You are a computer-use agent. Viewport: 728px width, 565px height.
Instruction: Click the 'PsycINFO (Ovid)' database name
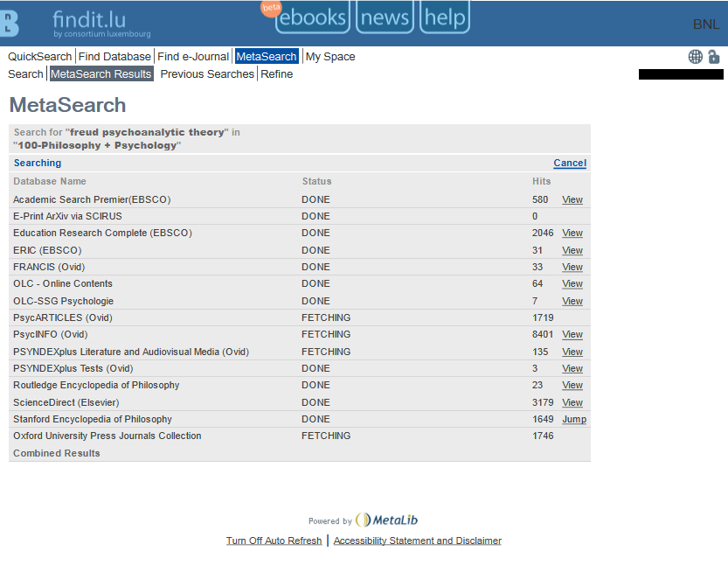click(50, 334)
